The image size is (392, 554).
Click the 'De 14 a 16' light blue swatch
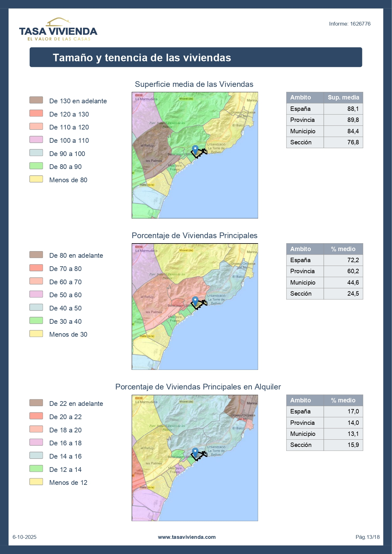coord(36,456)
